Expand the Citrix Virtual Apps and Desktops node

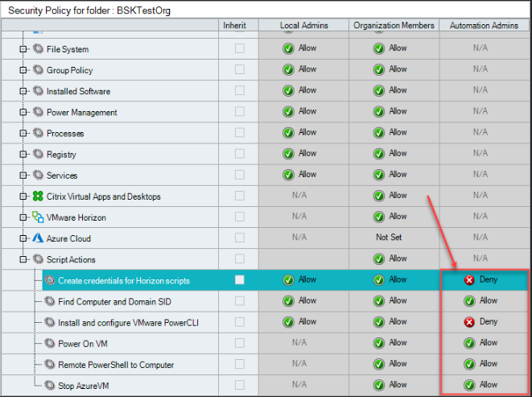click(23, 196)
